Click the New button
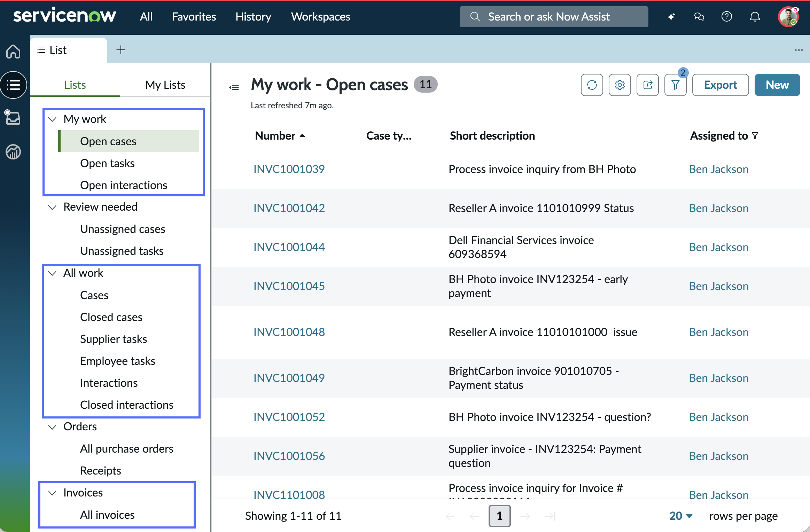Viewport: 810px width, 532px height. click(777, 85)
